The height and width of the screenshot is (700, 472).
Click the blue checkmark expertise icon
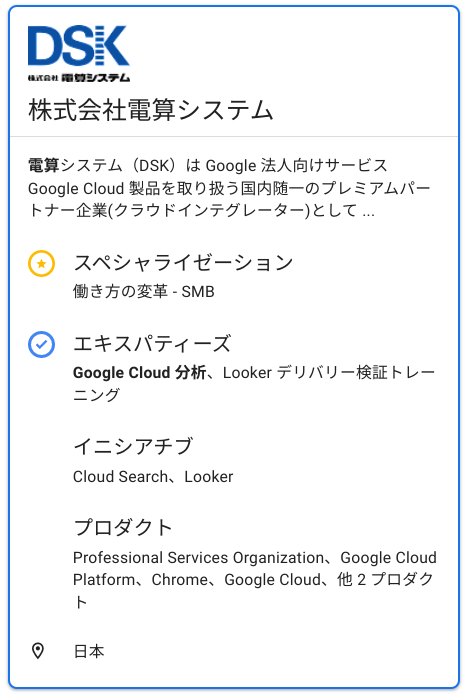42,344
